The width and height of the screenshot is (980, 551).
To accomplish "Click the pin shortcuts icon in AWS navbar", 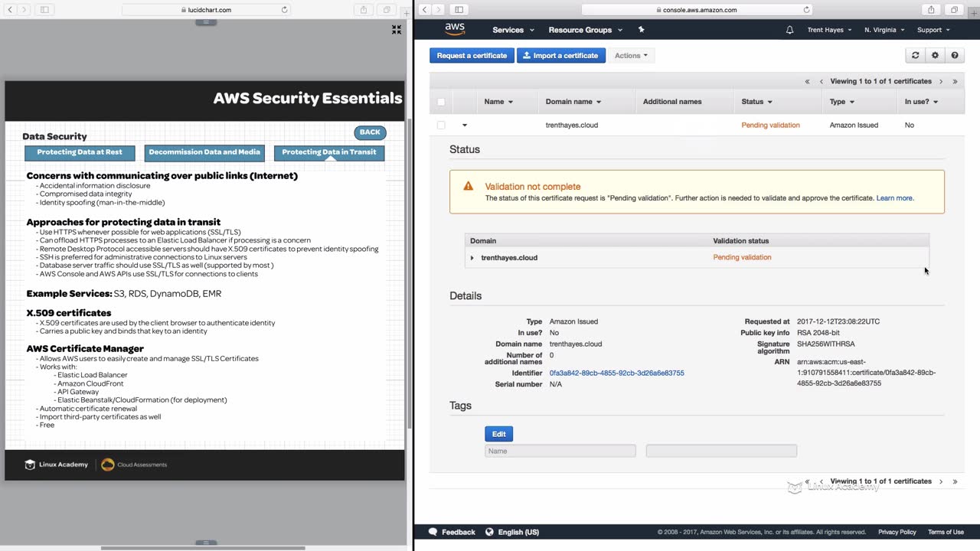I will click(x=642, y=30).
